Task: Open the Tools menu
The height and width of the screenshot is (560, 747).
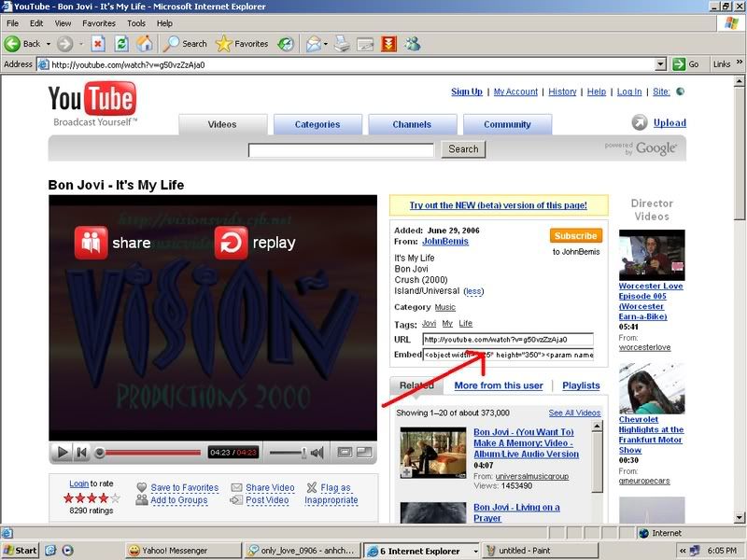Action: [x=136, y=23]
